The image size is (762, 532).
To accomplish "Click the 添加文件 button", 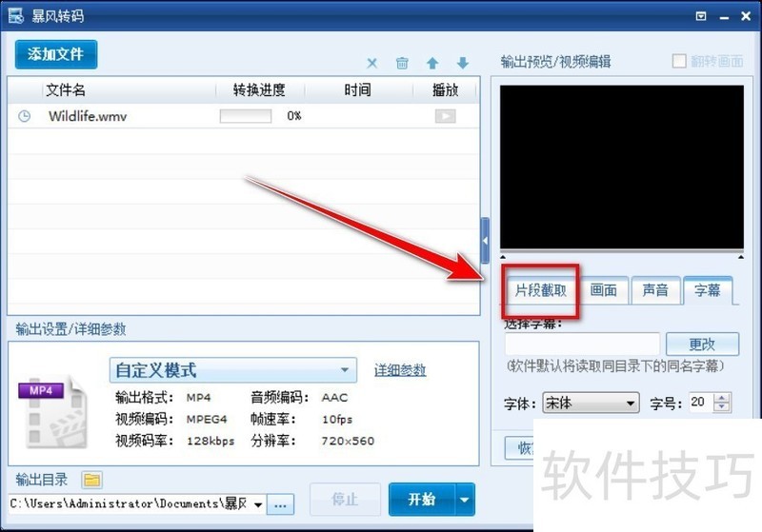I will [56, 54].
